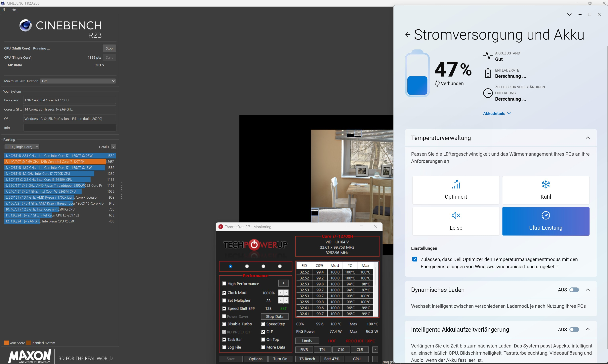Screen dimensions: 608x364
Task: Click the Entladerate battery icon
Action: click(488, 73)
